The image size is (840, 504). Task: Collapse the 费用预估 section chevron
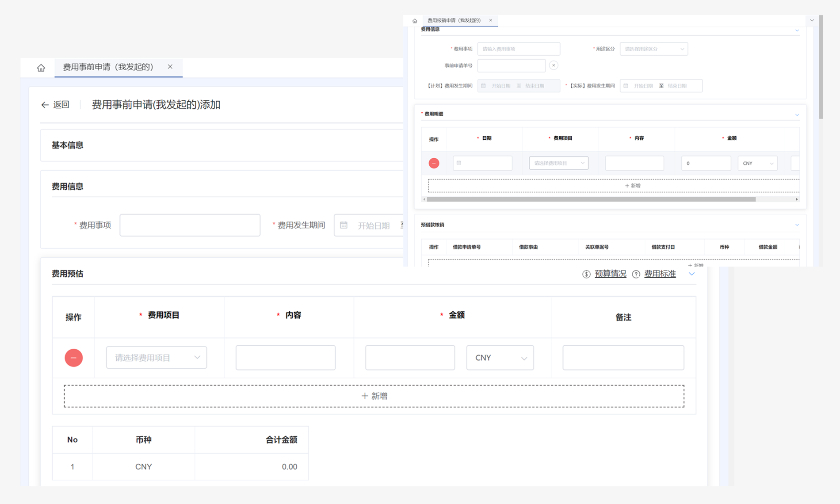tap(691, 274)
